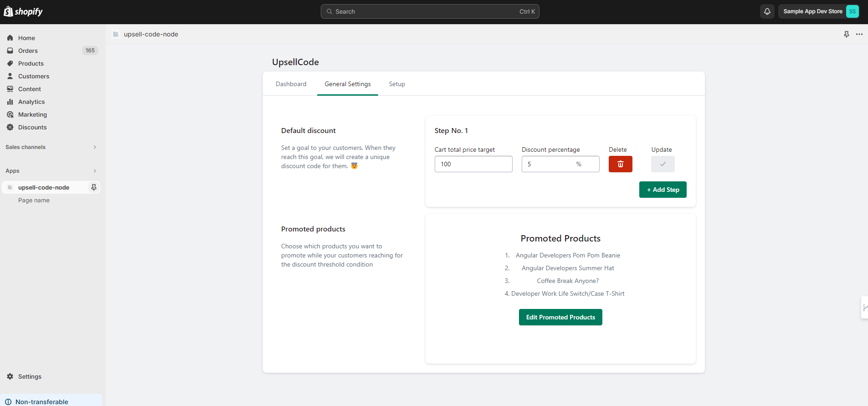Open Settings with the gear icon
Image resolution: width=868 pixels, height=406 pixels.
click(x=10, y=376)
